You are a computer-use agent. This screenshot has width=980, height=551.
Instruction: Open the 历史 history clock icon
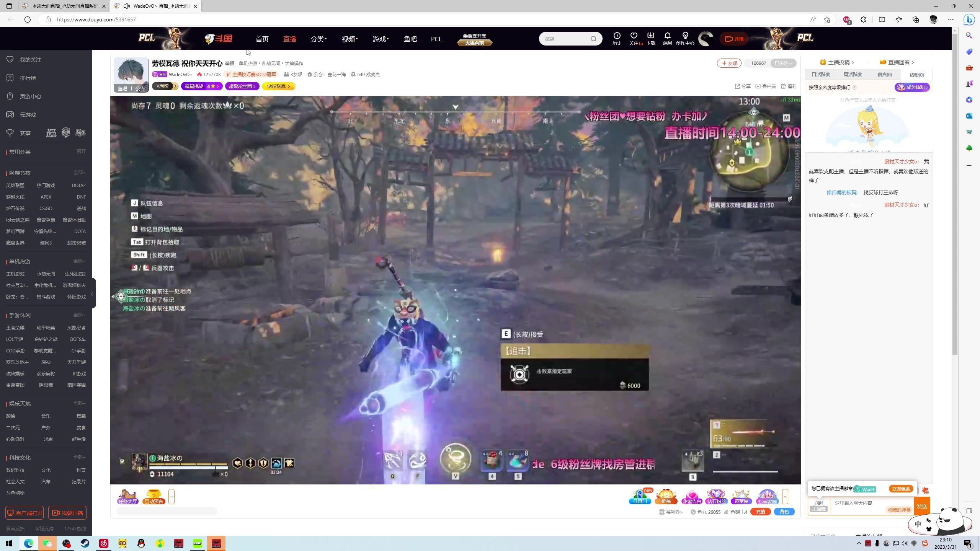pyautogui.click(x=617, y=36)
